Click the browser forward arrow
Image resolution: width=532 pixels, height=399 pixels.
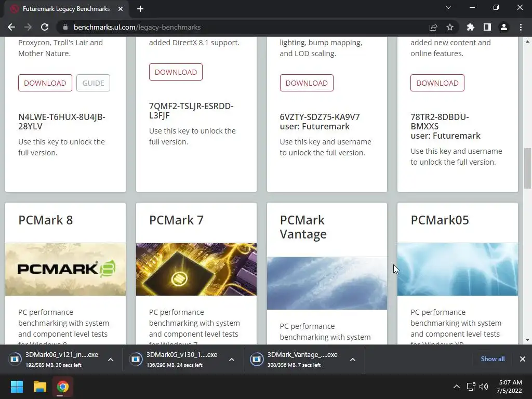click(x=28, y=27)
